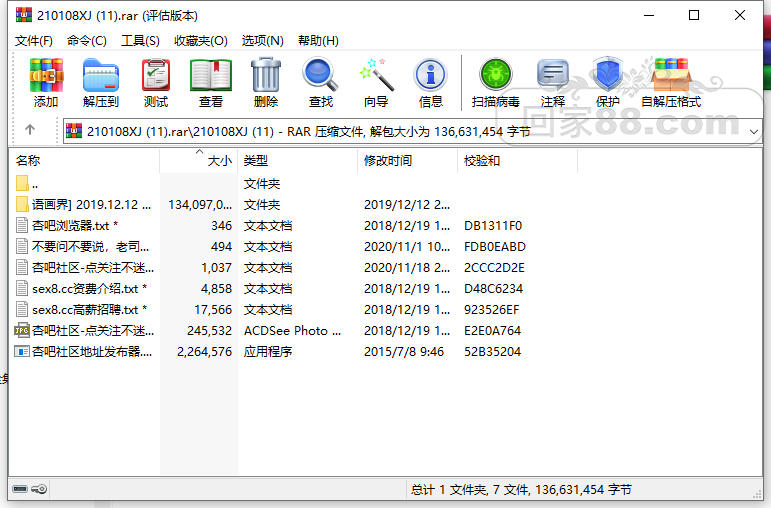Image resolution: width=771 pixels, height=508 pixels.
Task: Click the size value 2,264,576
Action: tap(205, 352)
